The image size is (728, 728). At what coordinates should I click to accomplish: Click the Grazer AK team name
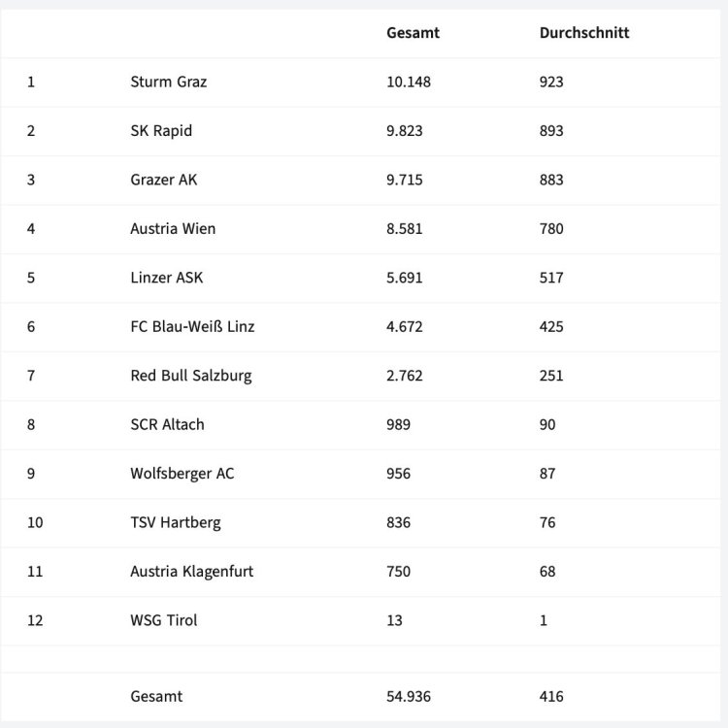pyautogui.click(x=163, y=180)
